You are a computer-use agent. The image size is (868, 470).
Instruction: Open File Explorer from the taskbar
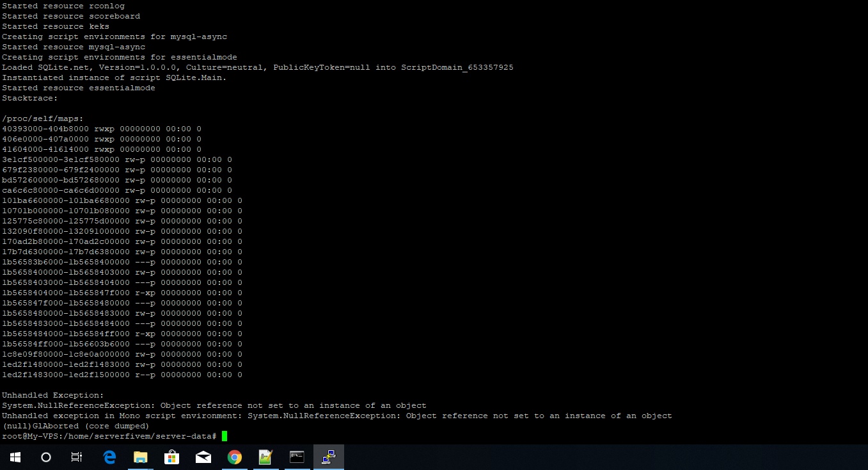(141, 457)
